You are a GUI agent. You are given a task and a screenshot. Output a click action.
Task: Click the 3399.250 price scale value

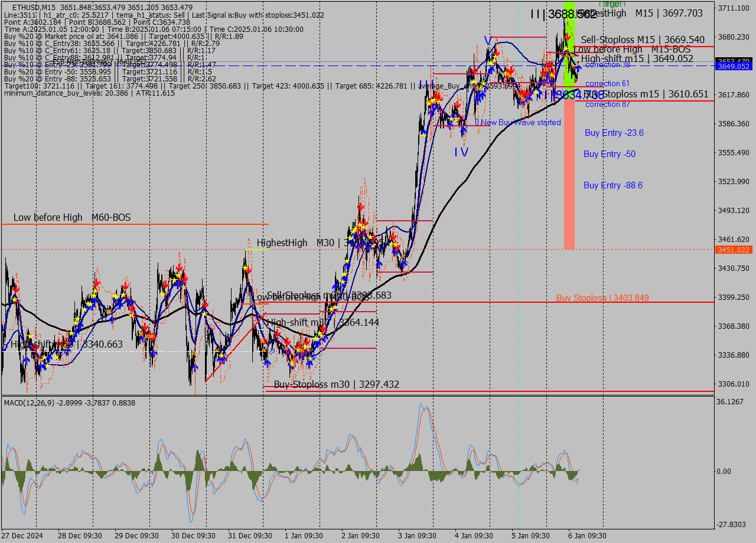[x=734, y=297]
